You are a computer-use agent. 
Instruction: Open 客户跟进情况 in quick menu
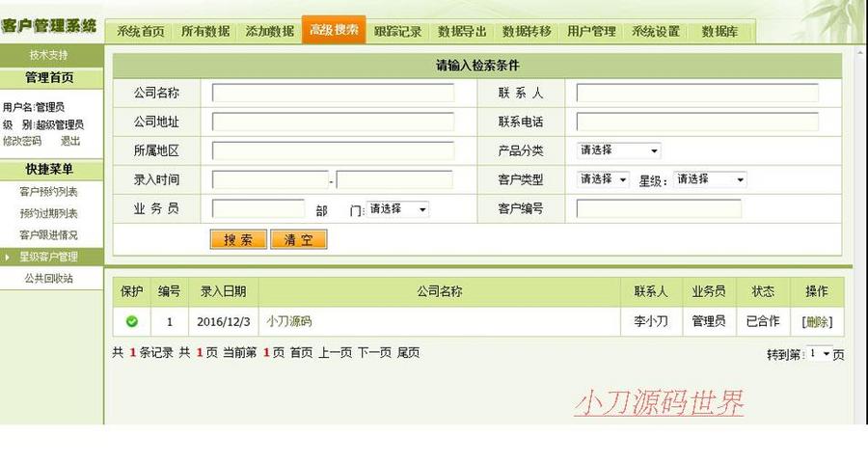[49, 234]
